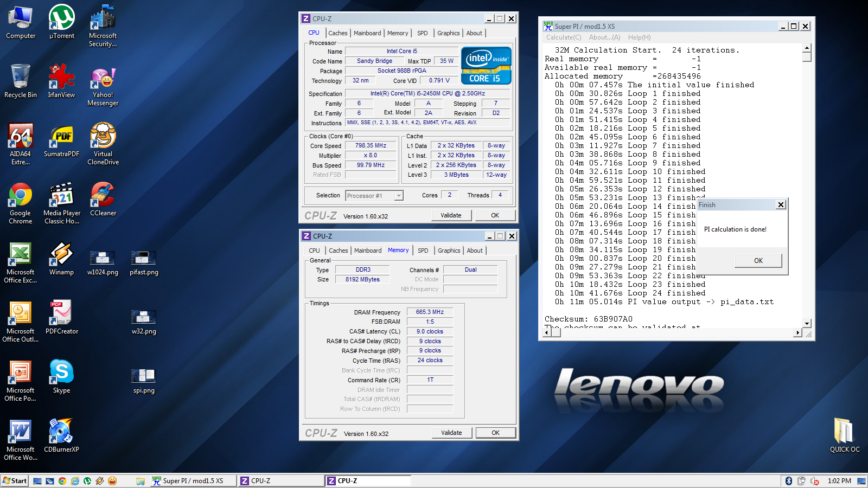The image size is (868, 488).
Task: Click the 1:02 PM tray clock
Action: tap(839, 481)
